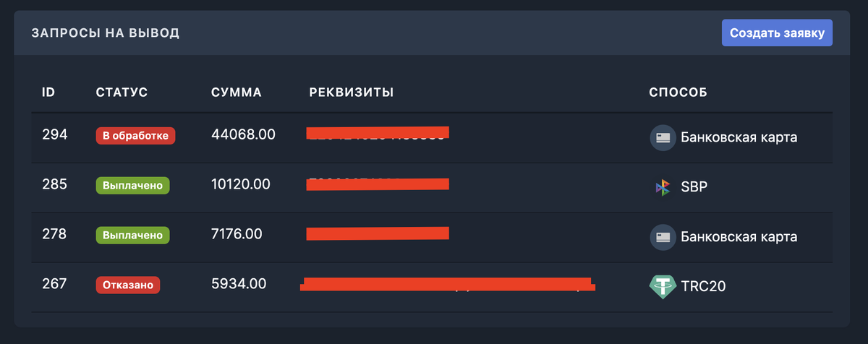This screenshot has height=344, width=868.
Task: Click bank card icon in row 294
Action: point(663,137)
